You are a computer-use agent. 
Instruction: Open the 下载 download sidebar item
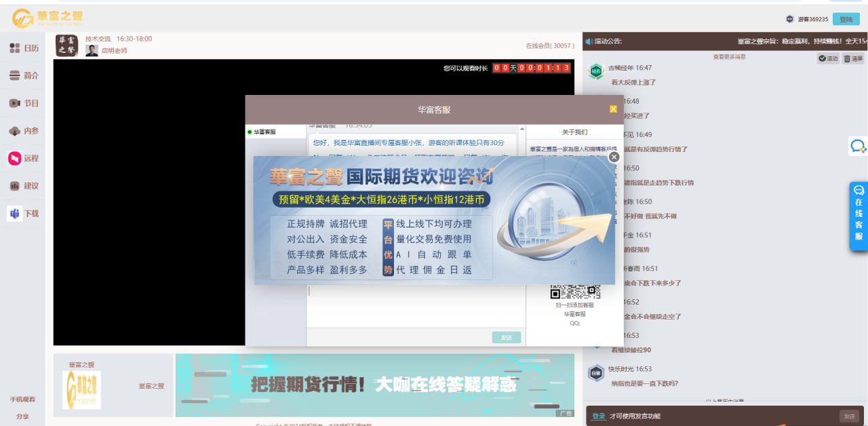[x=24, y=214]
